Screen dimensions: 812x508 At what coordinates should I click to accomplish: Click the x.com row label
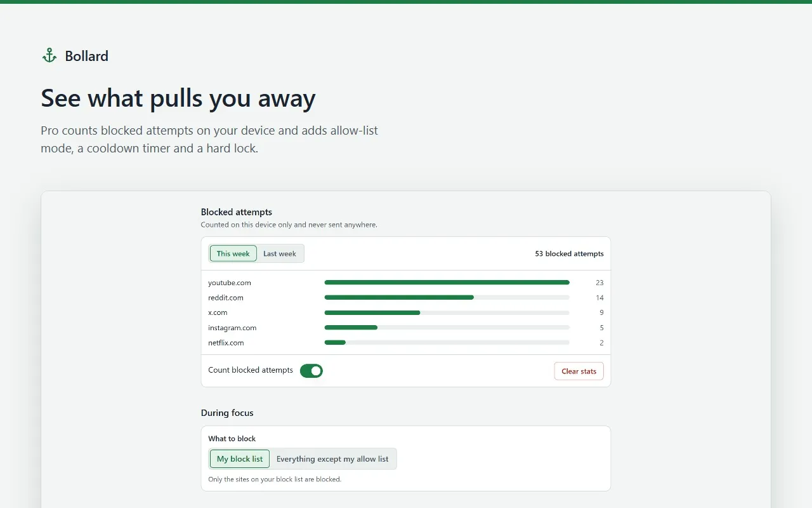coord(218,312)
